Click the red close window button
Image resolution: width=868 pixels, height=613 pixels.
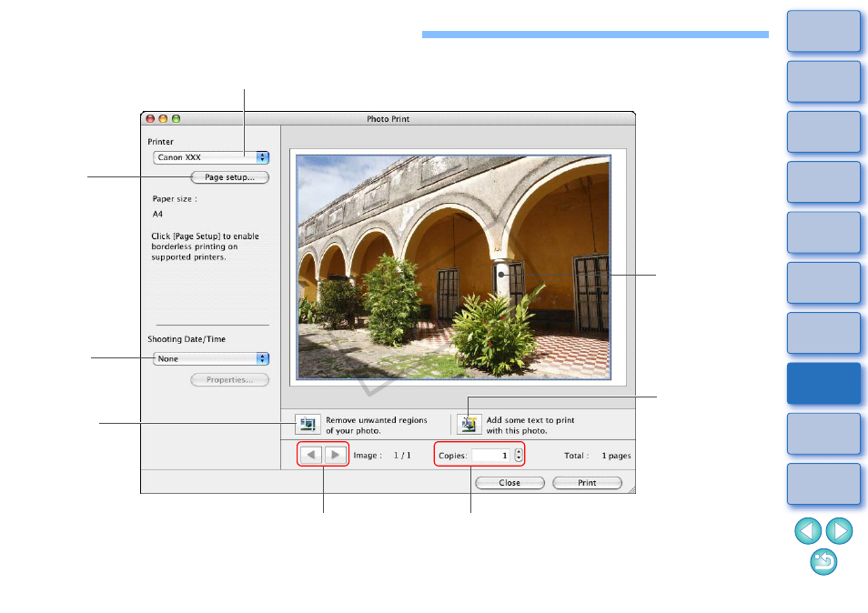(150, 118)
